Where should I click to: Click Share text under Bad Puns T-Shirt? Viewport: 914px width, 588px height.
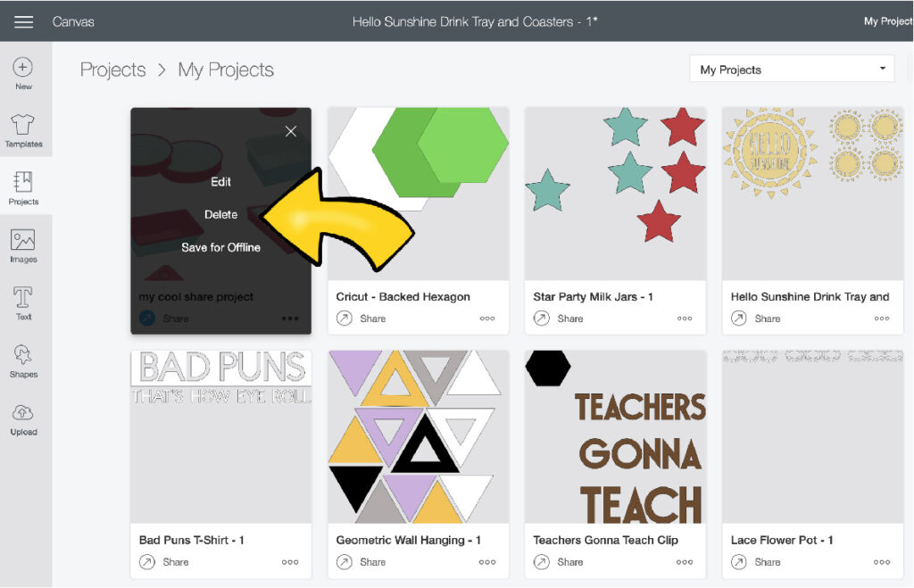pyautogui.click(x=176, y=562)
